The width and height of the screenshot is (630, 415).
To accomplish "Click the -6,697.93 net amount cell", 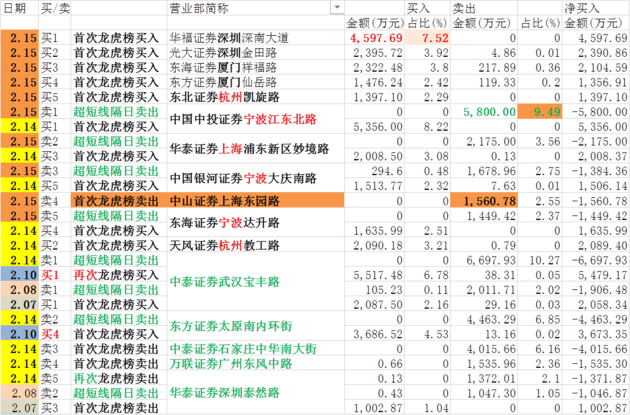I will coord(596,260).
